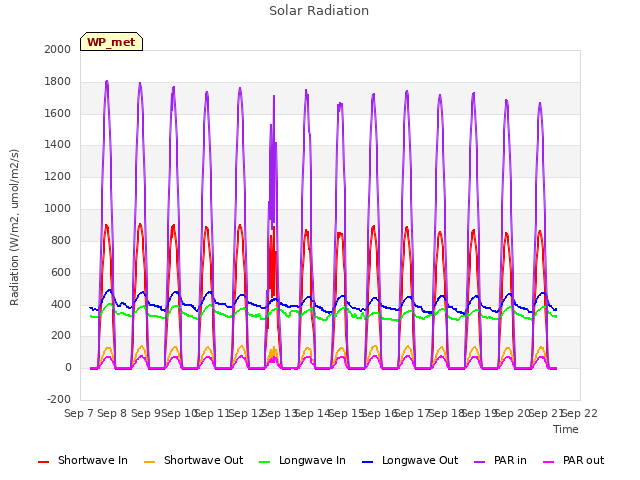Click the Sep 7 x-axis label
Screen dimensions: 640x480
click(x=79, y=413)
